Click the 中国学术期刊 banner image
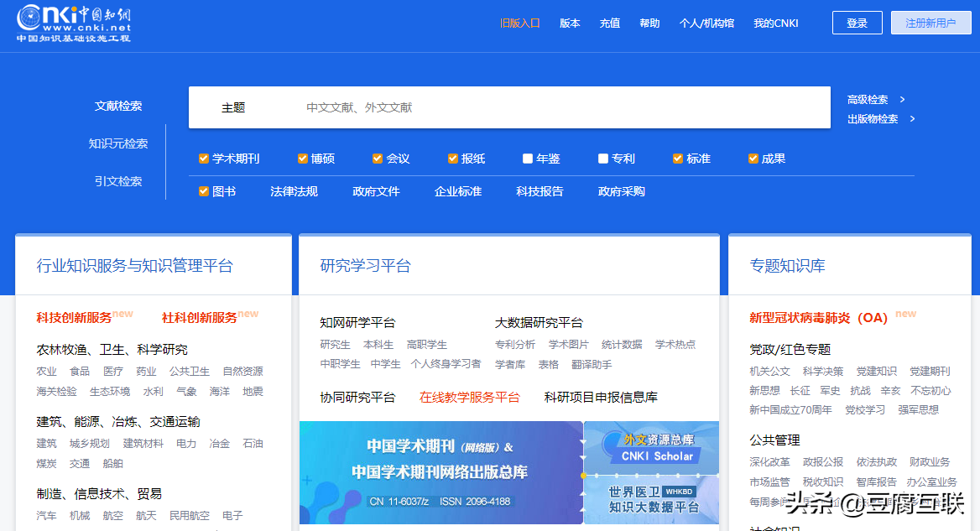 pos(440,472)
